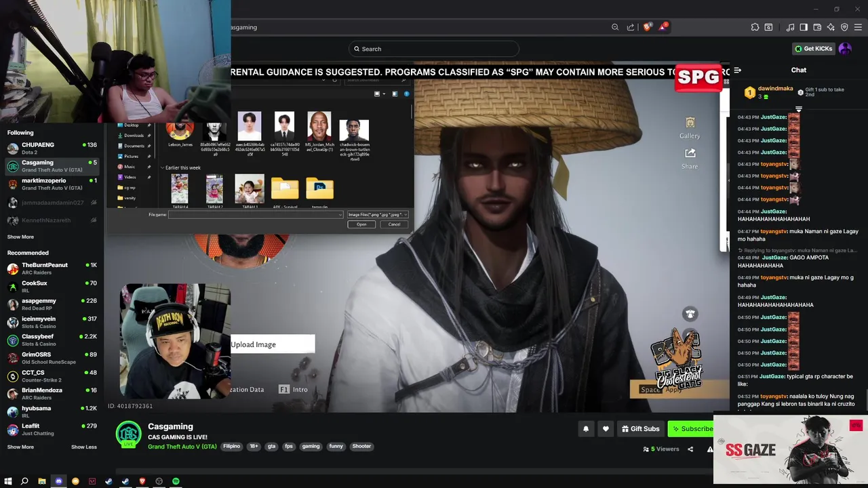Screen dimensions: 868x488
Task: Open Brave browser from the taskbar
Action: click(x=142, y=481)
